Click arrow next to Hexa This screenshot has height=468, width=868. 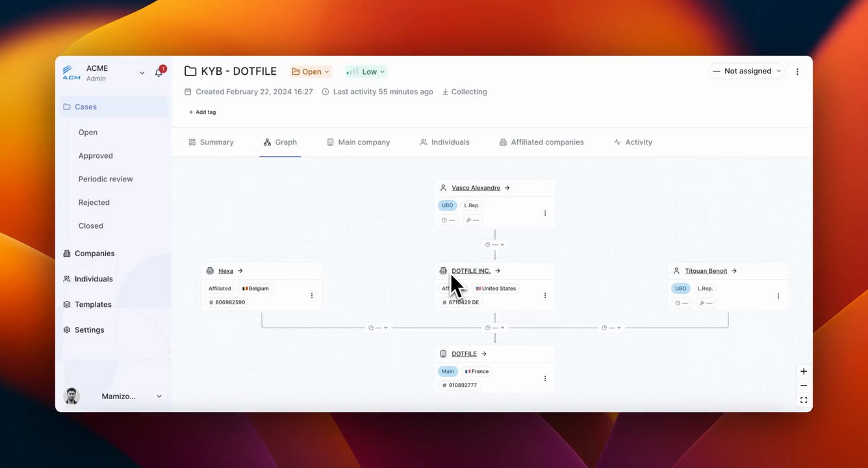(x=240, y=271)
